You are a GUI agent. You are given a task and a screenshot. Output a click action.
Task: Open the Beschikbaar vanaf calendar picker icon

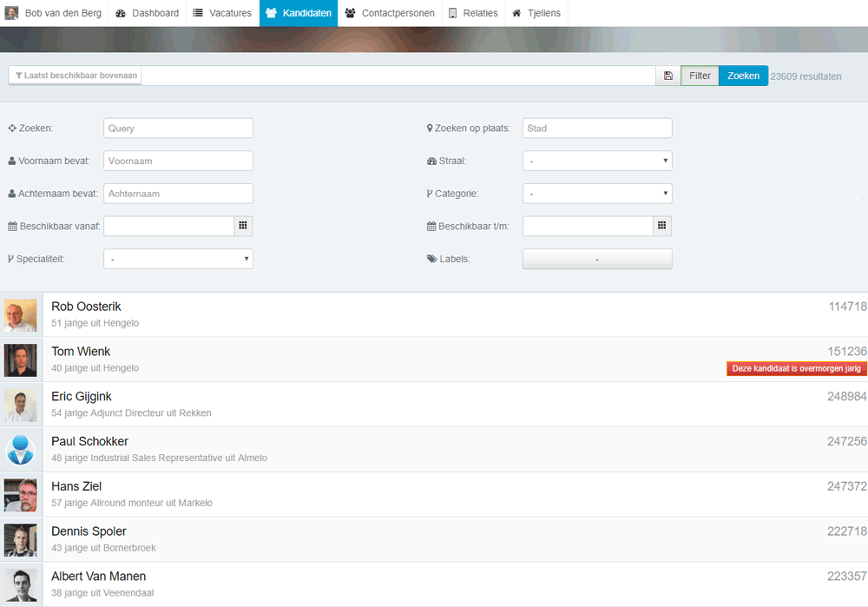pos(243,226)
